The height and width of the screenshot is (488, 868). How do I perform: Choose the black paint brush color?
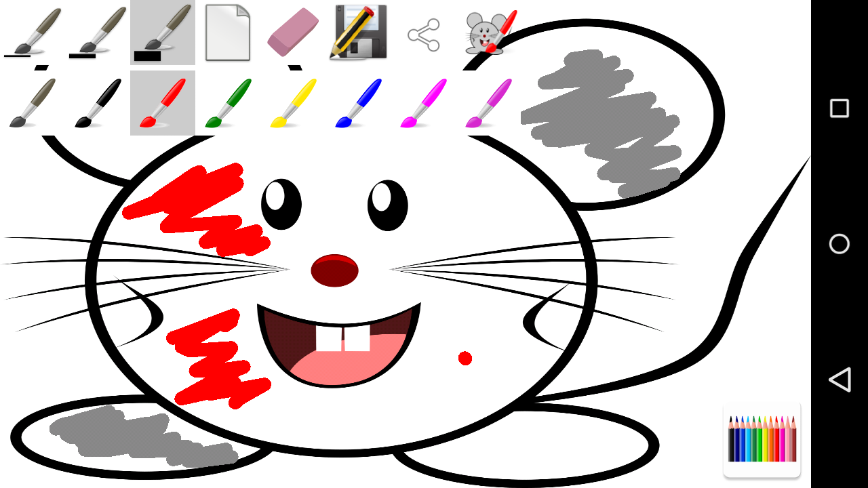tap(98, 103)
